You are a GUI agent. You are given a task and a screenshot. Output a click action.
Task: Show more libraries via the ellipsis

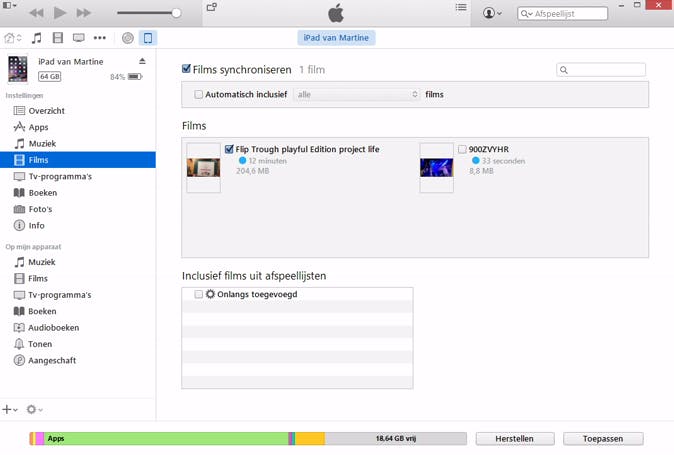100,38
